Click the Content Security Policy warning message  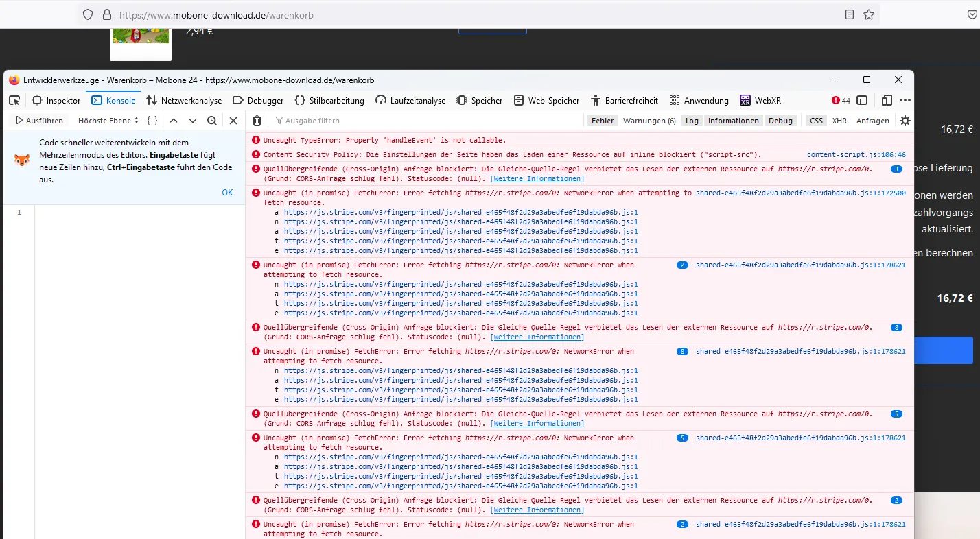(512, 155)
